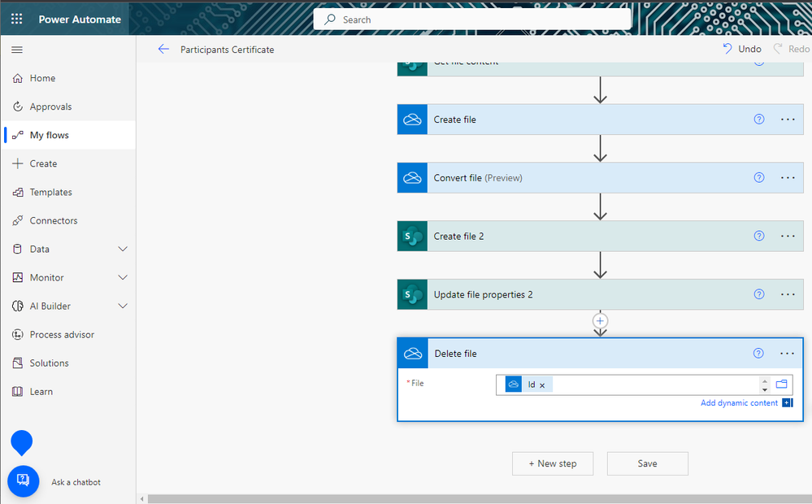The width and height of the screenshot is (812, 504).
Task: Click the OneDrive icon on Create file step
Action: click(x=412, y=119)
